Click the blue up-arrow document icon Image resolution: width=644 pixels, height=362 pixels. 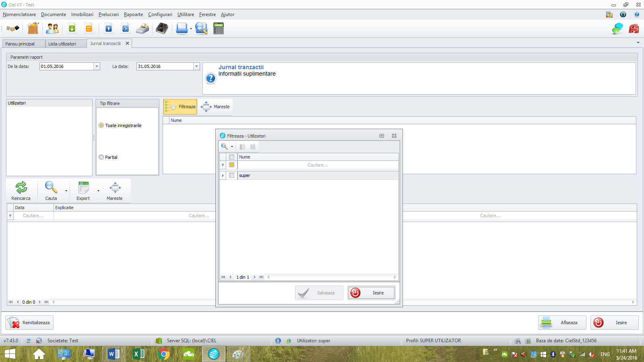tap(109, 29)
